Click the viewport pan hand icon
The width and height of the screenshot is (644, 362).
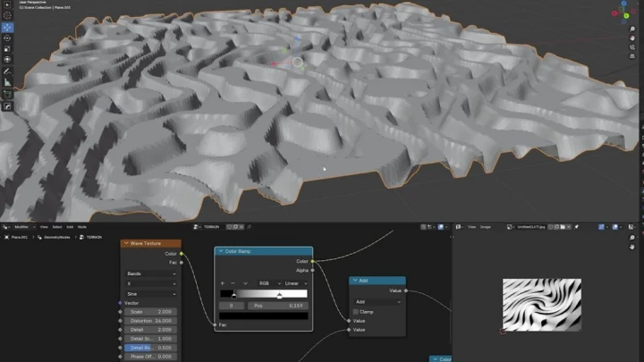pyautogui.click(x=632, y=38)
